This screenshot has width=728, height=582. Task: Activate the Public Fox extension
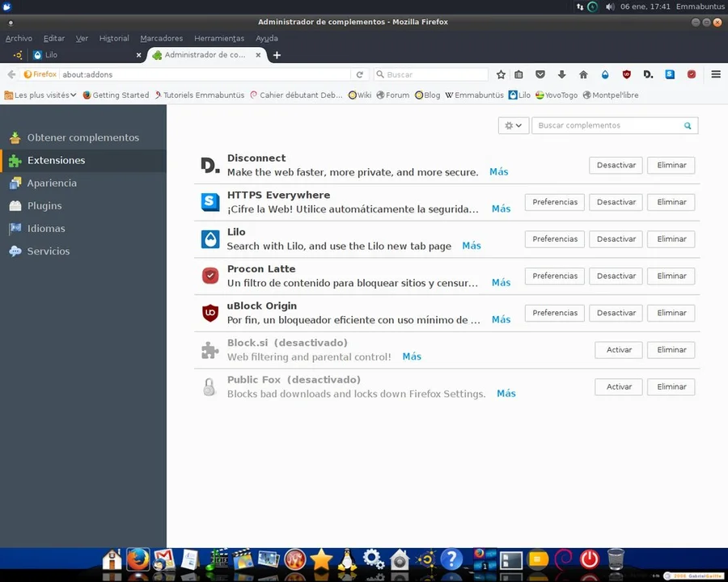[x=619, y=386]
